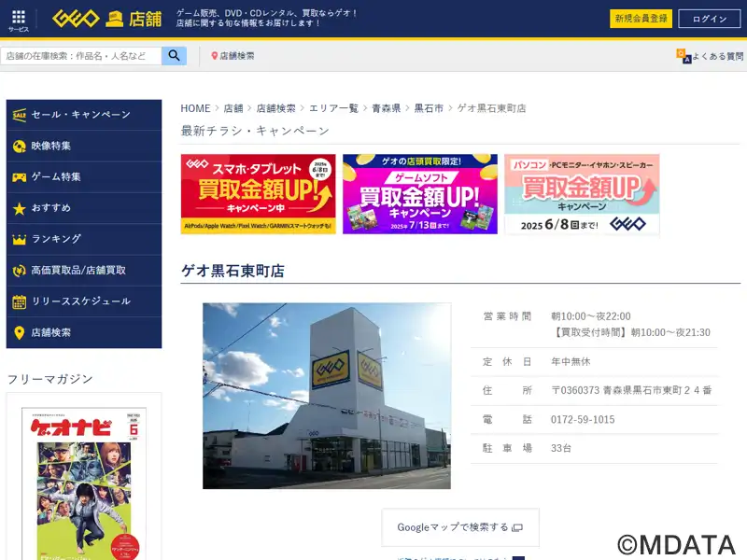Click エリア一覧 breadcrumb link
The image size is (747, 560).
coord(333,108)
